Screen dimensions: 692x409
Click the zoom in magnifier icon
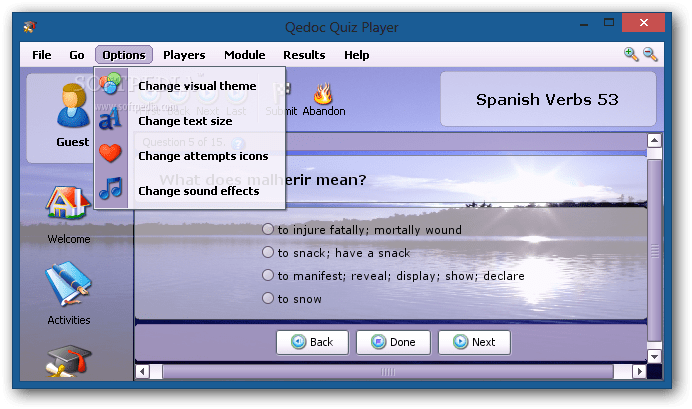pos(631,54)
